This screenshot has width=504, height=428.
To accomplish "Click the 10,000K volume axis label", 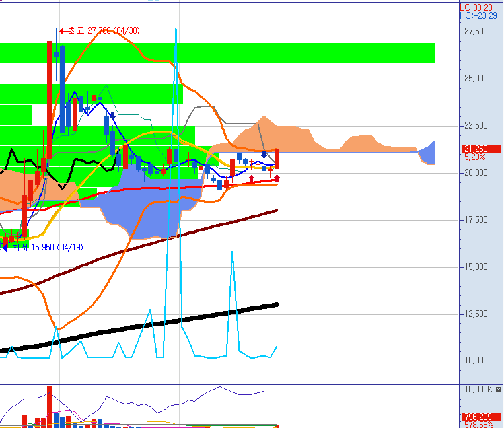I will [x=478, y=390].
